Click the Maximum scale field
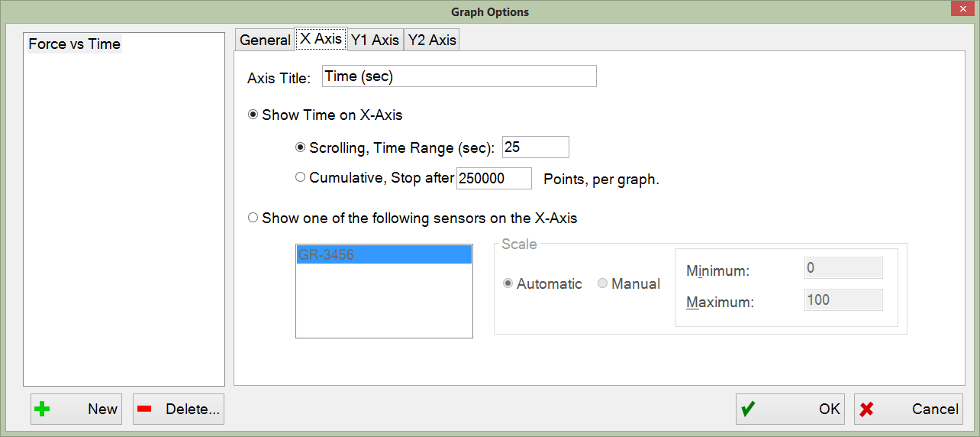980x437 pixels. [x=843, y=299]
